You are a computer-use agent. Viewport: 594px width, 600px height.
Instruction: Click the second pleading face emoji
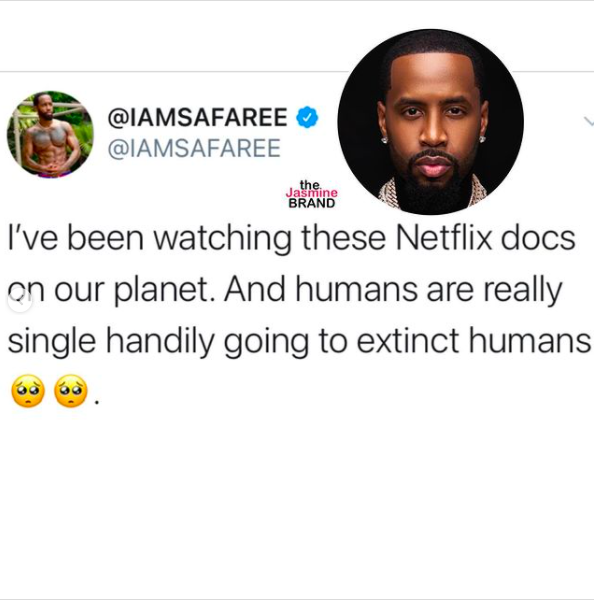tap(71, 391)
